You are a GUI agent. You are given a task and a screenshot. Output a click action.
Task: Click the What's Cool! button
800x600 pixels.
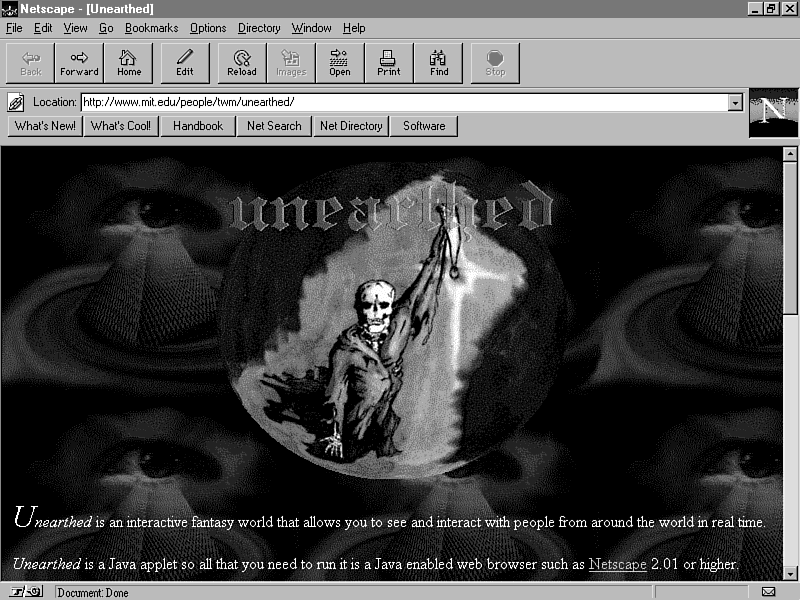[120, 126]
